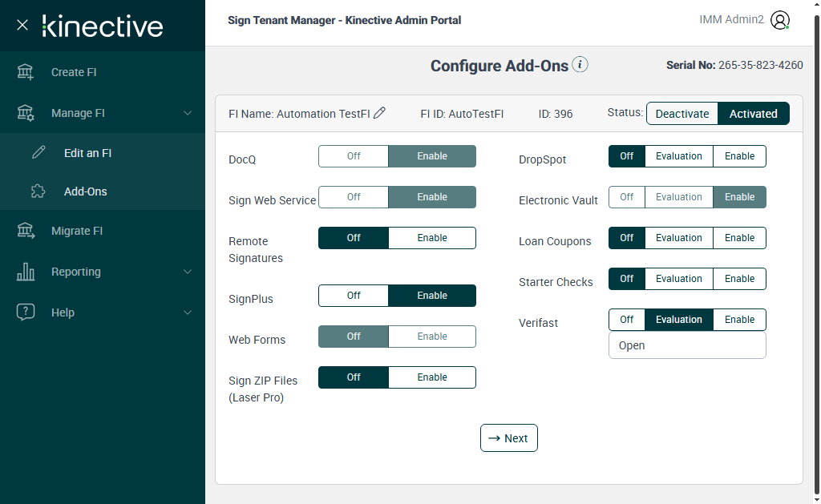Click the Migrate FI bank arrow icon
Screen dimensions: 821x504
[x=25, y=231]
